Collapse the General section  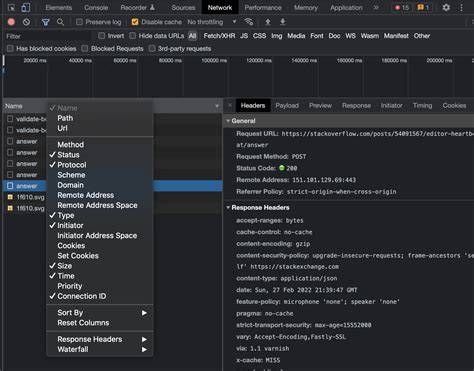pos(228,121)
